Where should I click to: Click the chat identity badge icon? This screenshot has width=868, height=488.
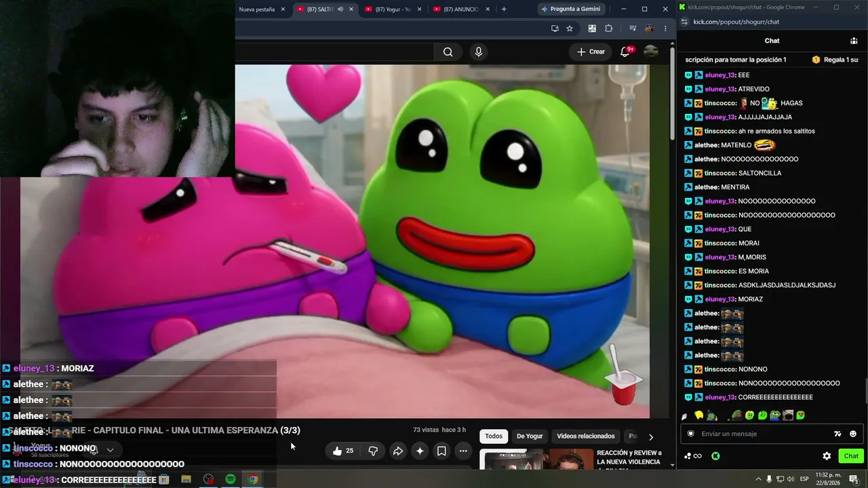pos(690,434)
